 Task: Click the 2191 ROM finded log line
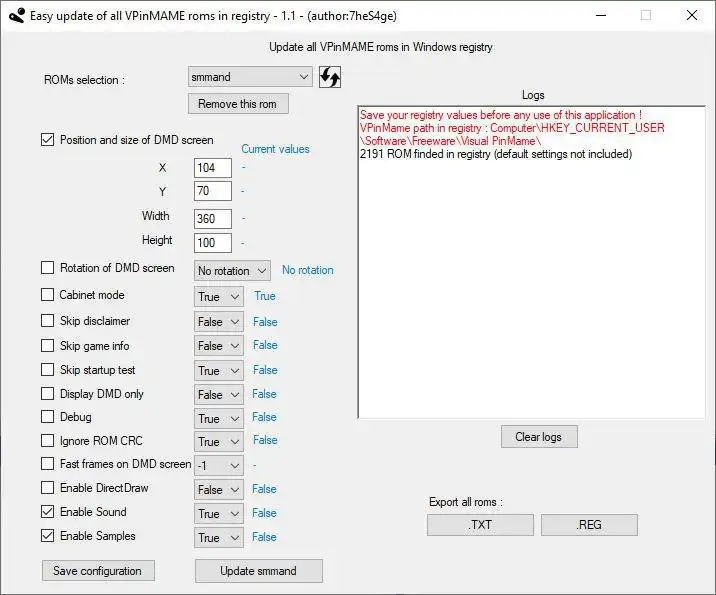pyautogui.click(x=496, y=154)
